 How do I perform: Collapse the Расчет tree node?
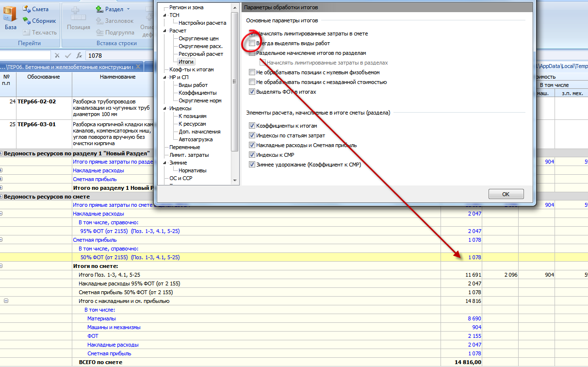(x=165, y=31)
